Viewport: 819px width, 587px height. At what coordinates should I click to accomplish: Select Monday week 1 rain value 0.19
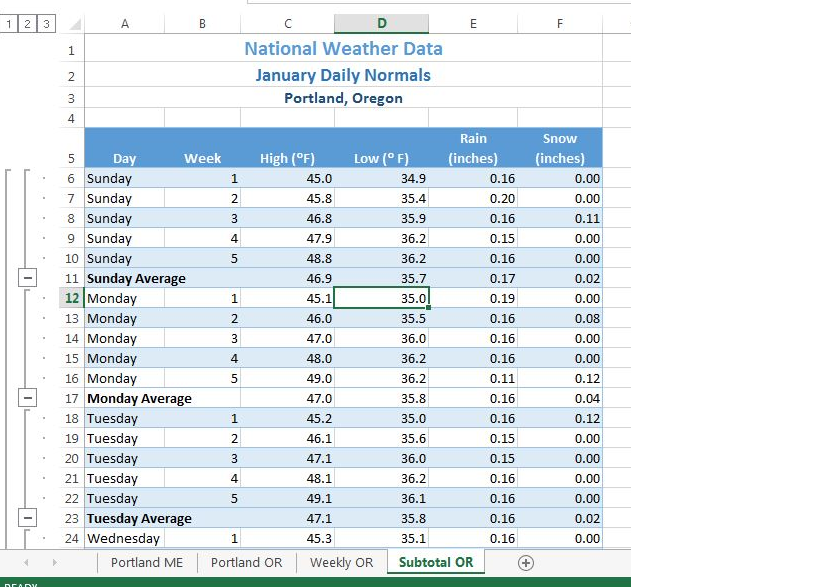pos(473,298)
